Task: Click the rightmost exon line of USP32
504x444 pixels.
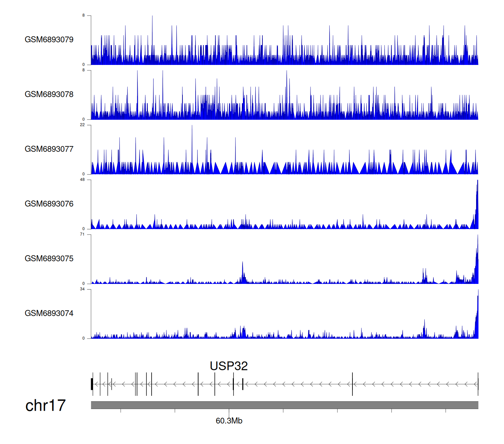Action: (478, 384)
